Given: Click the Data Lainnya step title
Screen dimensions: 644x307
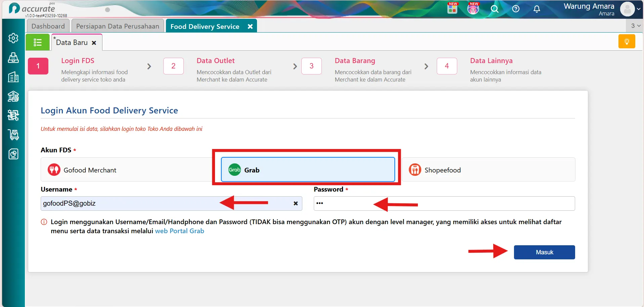Looking at the screenshot, I should click(491, 61).
